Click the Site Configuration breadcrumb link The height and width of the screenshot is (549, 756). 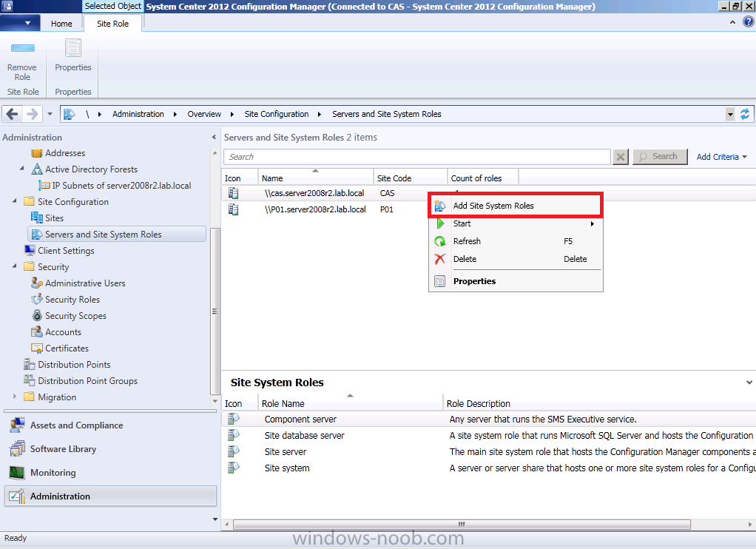tap(276, 115)
